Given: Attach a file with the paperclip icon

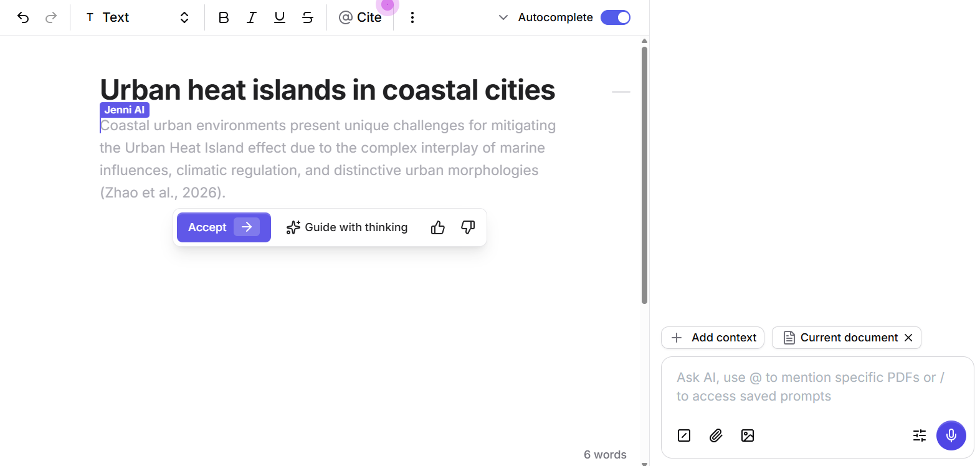Looking at the screenshot, I should [716, 435].
